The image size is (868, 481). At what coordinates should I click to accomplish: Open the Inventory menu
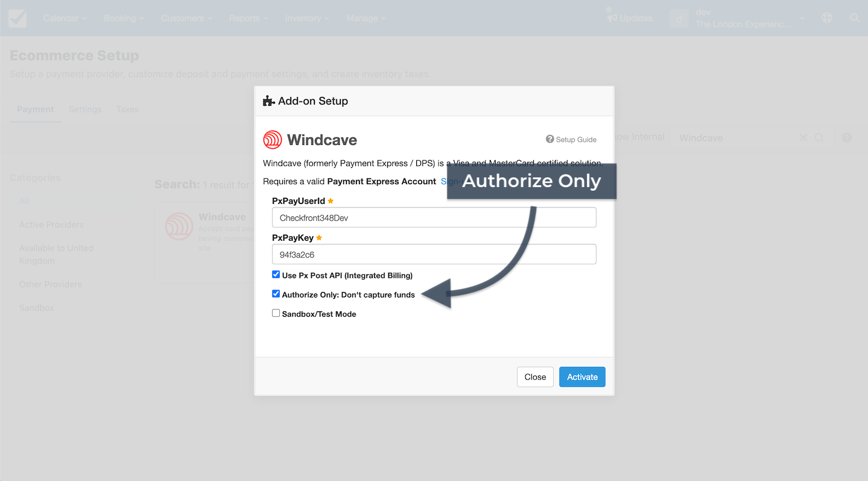[x=307, y=18]
